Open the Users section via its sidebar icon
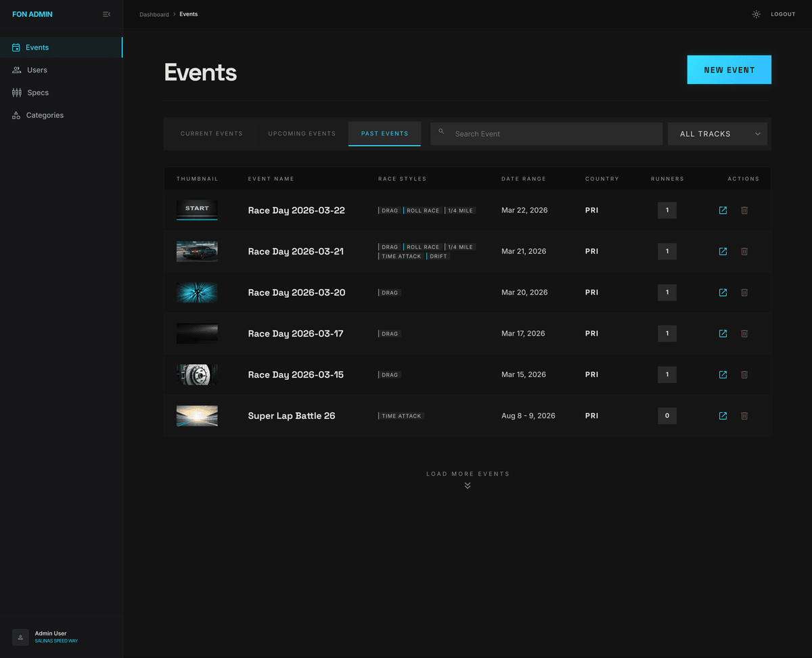 pos(16,70)
